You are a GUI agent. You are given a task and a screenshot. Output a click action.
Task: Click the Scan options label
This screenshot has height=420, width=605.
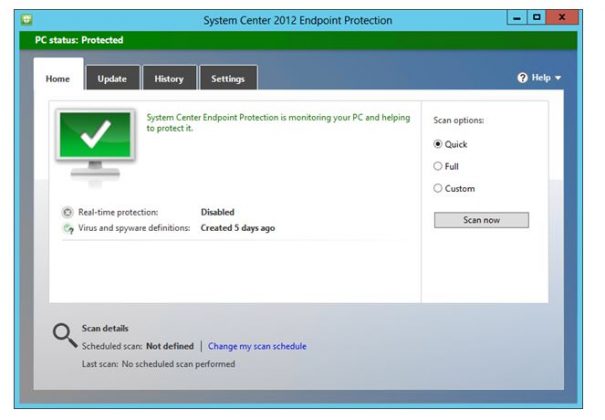(458, 120)
